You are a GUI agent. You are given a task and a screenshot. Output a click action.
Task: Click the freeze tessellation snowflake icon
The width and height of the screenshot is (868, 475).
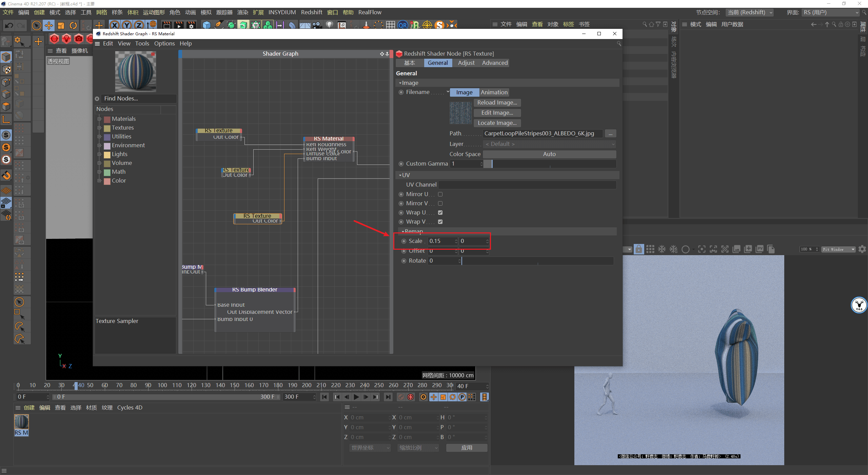pos(662,249)
